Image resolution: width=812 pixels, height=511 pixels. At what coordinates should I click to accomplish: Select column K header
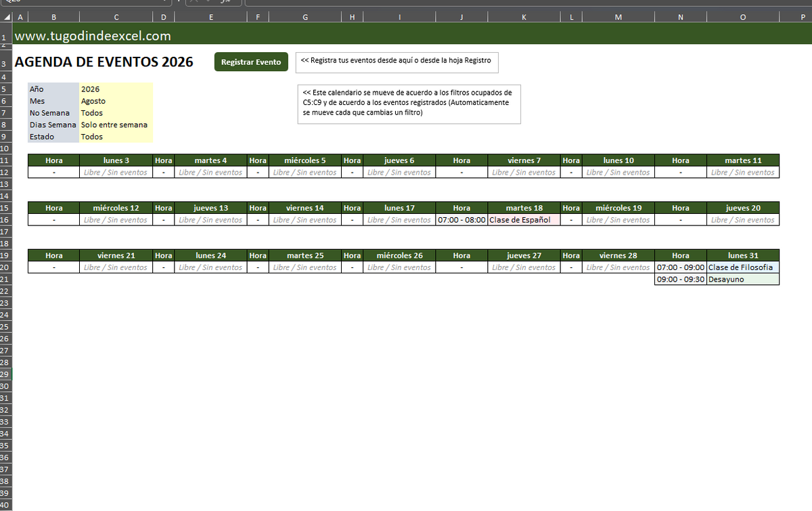(x=524, y=18)
